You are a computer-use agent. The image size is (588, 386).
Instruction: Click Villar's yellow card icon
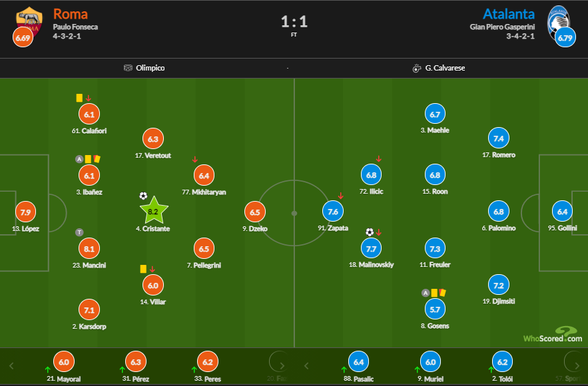coord(143,269)
